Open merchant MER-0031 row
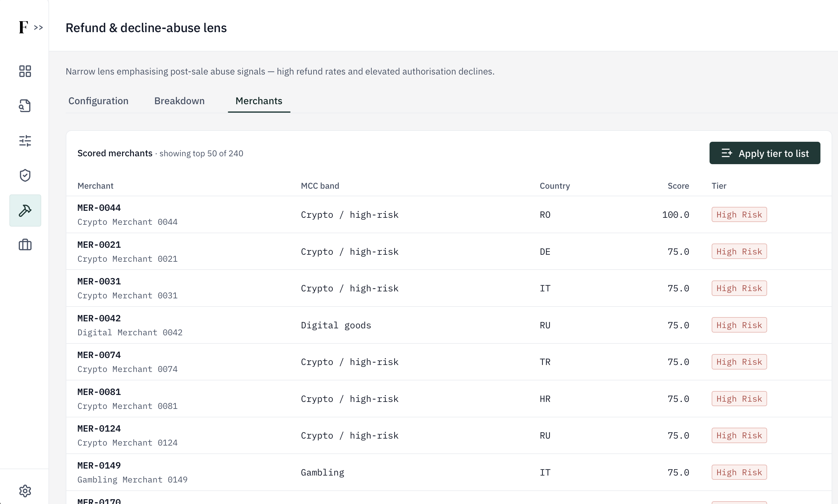This screenshot has width=838, height=504. point(449,288)
